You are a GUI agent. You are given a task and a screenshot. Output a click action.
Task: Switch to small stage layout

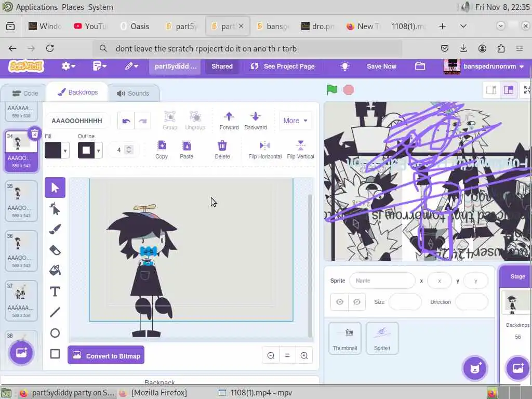tap(491, 90)
